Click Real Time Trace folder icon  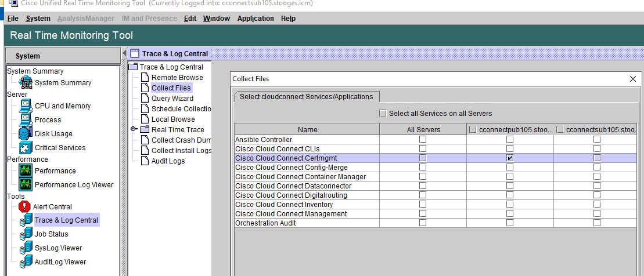[144, 130]
